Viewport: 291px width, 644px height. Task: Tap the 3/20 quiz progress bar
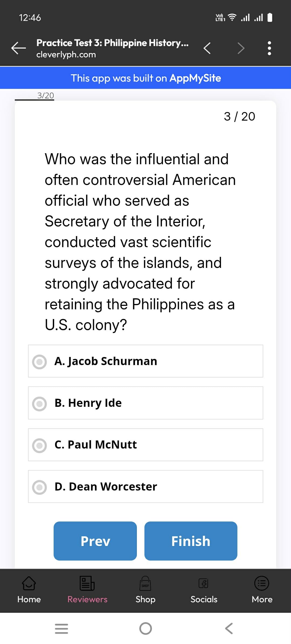click(x=34, y=100)
